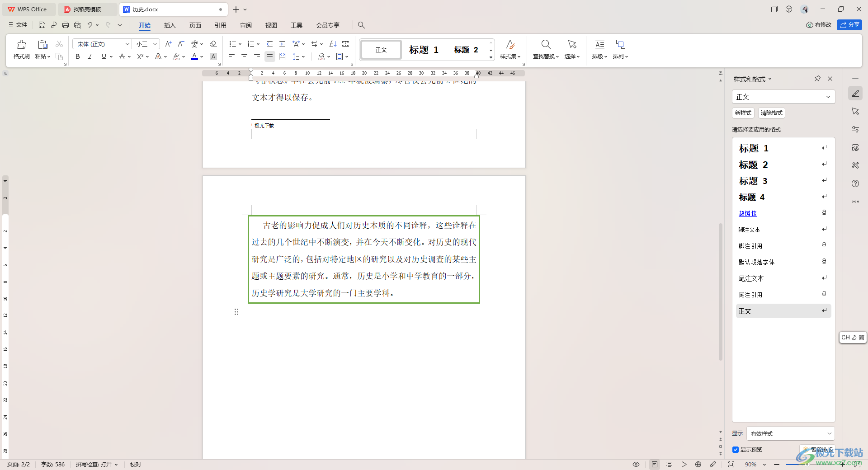Toggle Italic formatting
The width and height of the screenshot is (868, 470).
(90, 56)
